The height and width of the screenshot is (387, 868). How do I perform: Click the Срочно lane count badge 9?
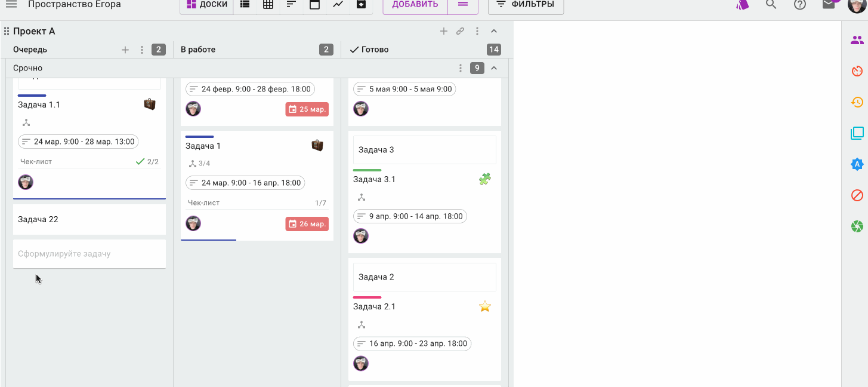[x=477, y=68]
